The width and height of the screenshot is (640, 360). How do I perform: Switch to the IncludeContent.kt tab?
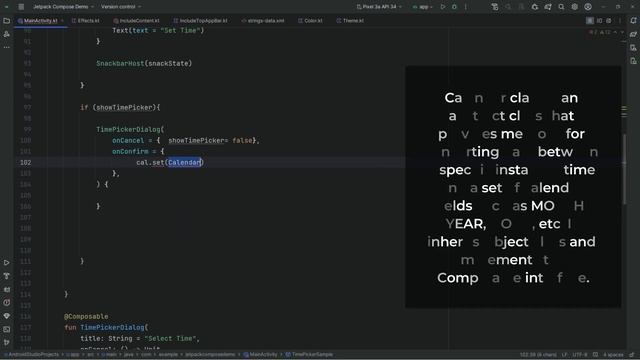[x=136, y=21]
